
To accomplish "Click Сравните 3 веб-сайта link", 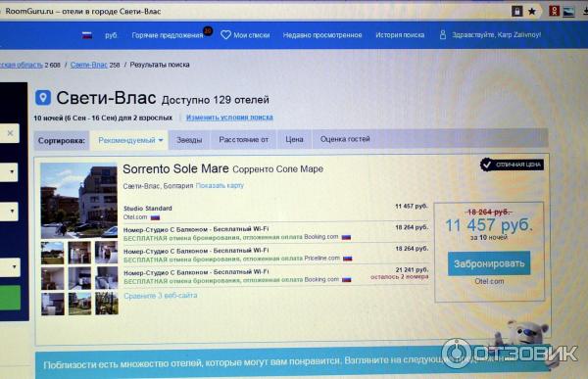I will tap(161, 296).
